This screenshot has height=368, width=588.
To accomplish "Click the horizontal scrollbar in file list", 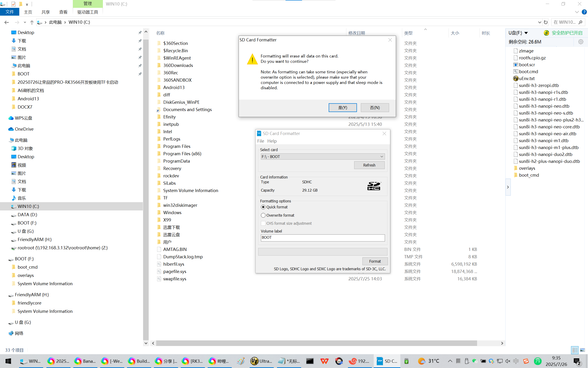I will pyautogui.click(x=316, y=343).
